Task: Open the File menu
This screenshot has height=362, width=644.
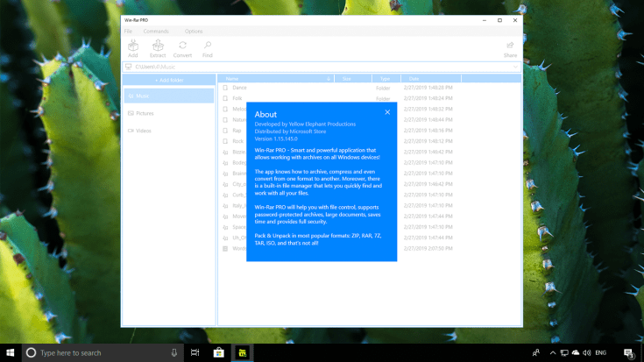Action: pos(128,31)
